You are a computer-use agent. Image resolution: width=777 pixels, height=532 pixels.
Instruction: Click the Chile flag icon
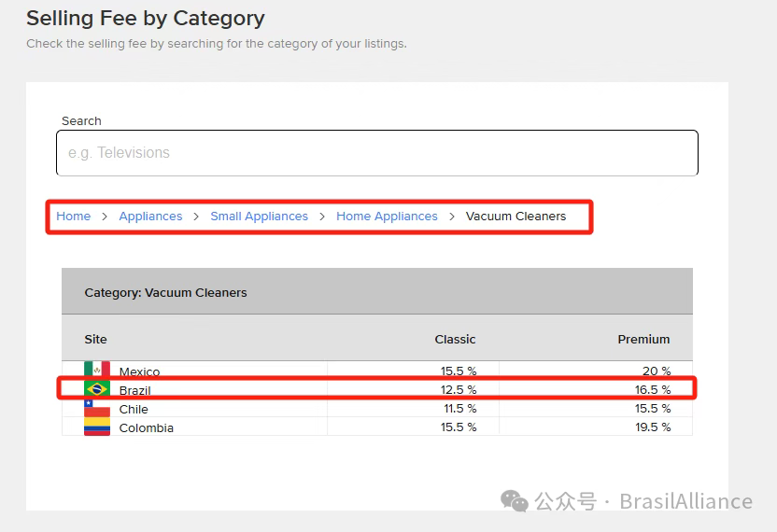[97, 408]
